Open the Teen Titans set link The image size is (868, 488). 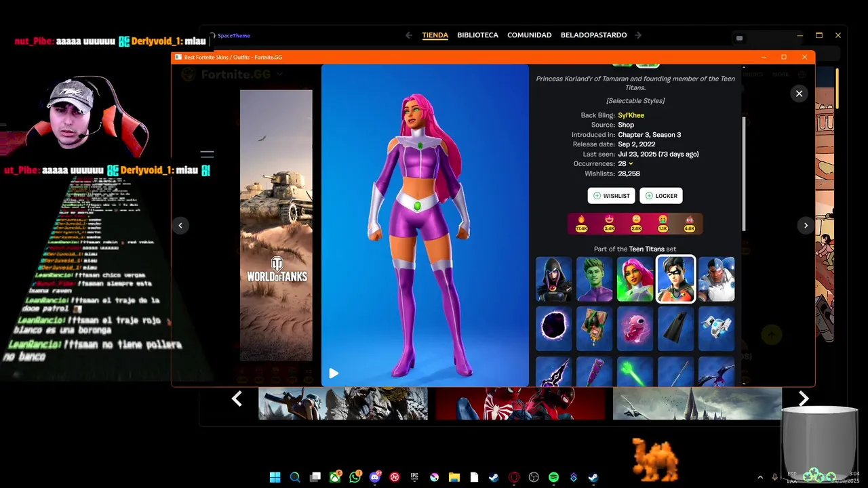coord(646,249)
